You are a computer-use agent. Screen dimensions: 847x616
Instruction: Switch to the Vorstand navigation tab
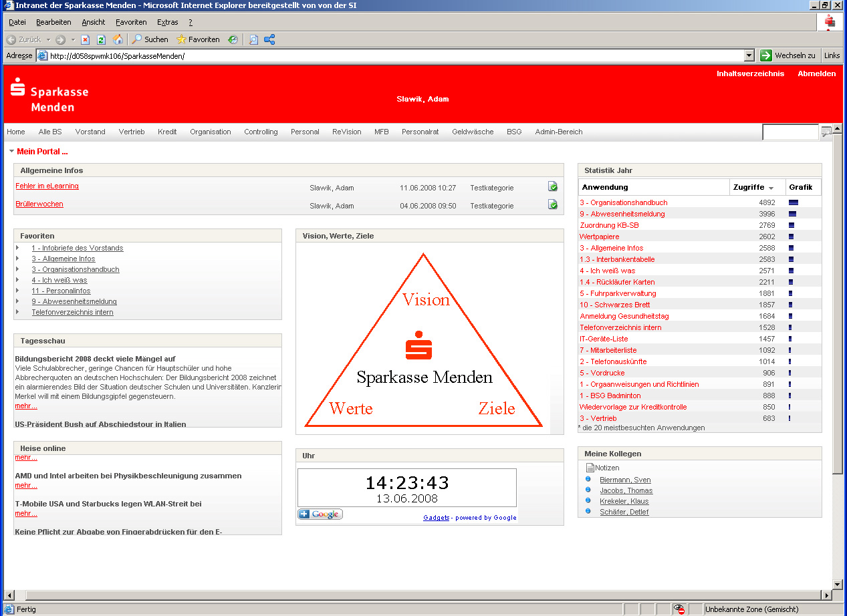point(90,132)
